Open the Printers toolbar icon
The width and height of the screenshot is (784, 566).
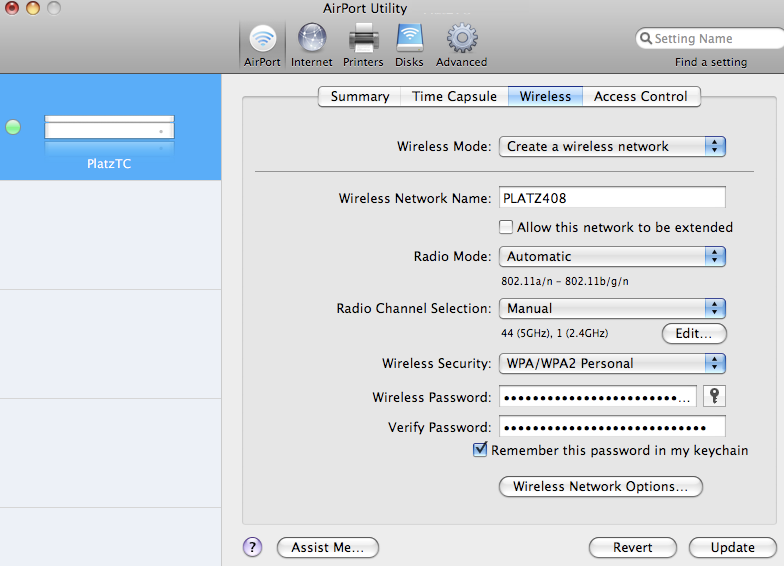click(x=363, y=40)
